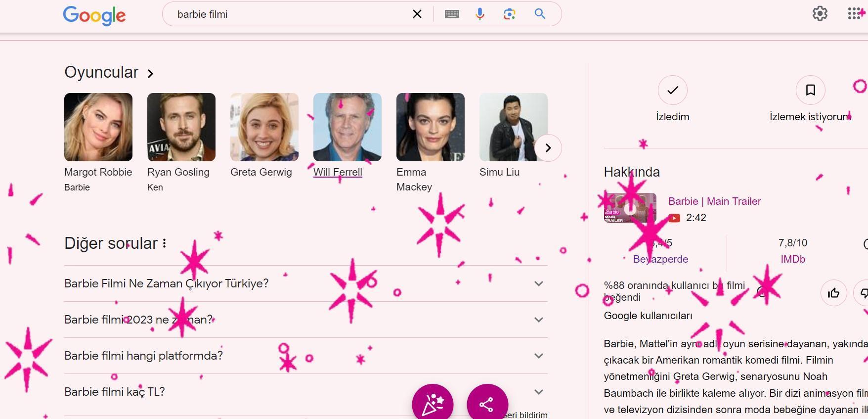Select Ryan Gosling's photo
The width and height of the screenshot is (868, 419).
tap(181, 127)
